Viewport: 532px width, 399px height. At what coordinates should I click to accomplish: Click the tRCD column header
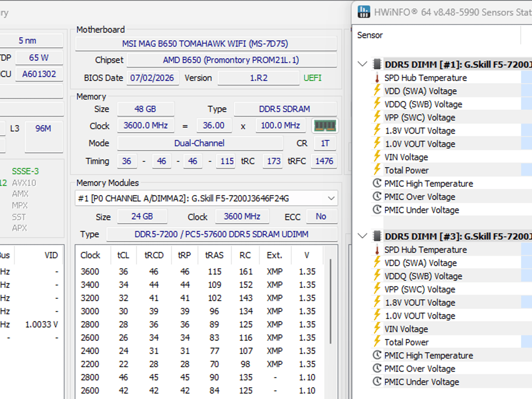[x=154, y=255]
